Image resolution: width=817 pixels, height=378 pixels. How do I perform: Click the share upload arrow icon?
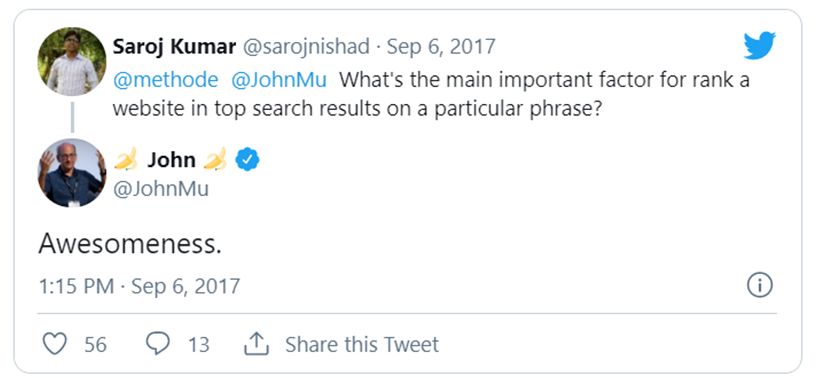click(256, 344)
